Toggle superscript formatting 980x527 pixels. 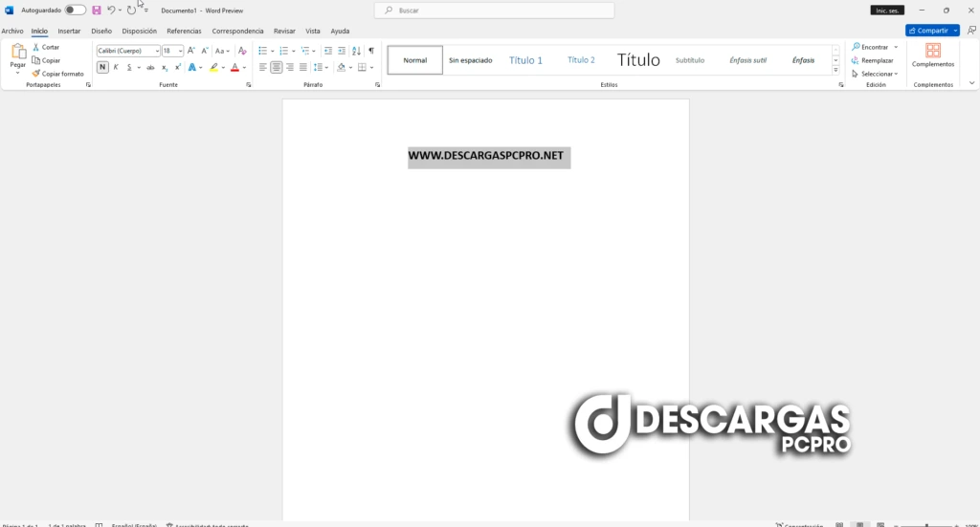178,67
